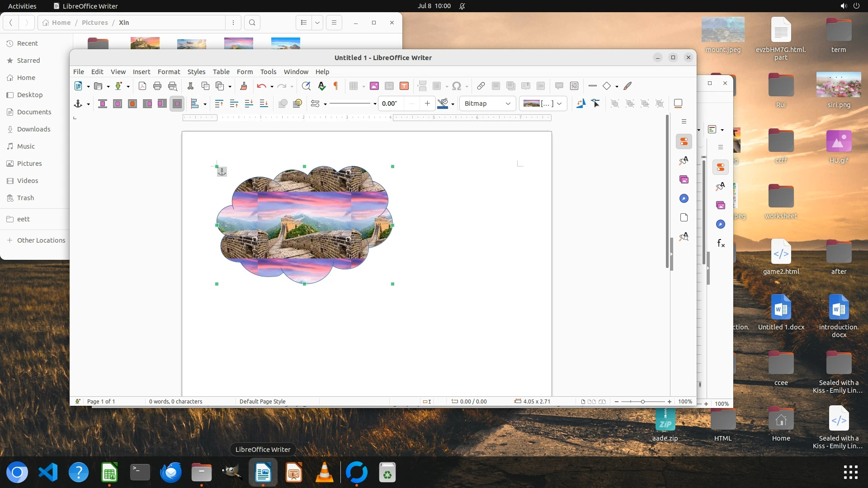This screenshot has height=488, width=868.
Task: Click the Insert Hyperlink chain icon
Action: (481, 86)
